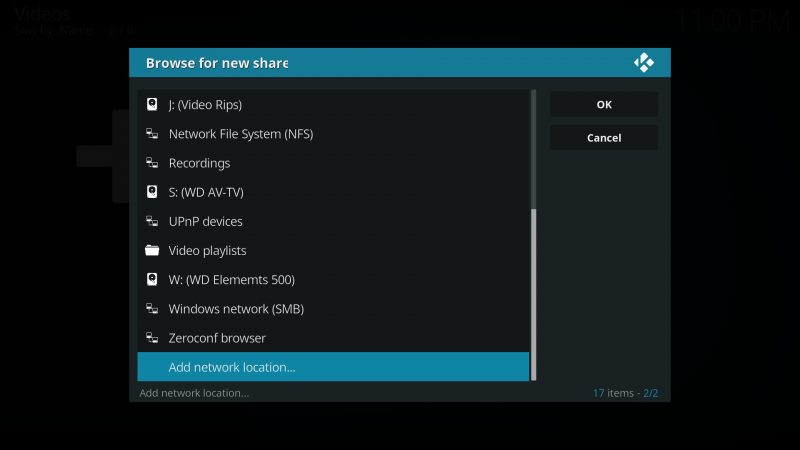Screen dimensions: 800x450
Task: Confirm with the OK button
Action: (x=604, y=105)
